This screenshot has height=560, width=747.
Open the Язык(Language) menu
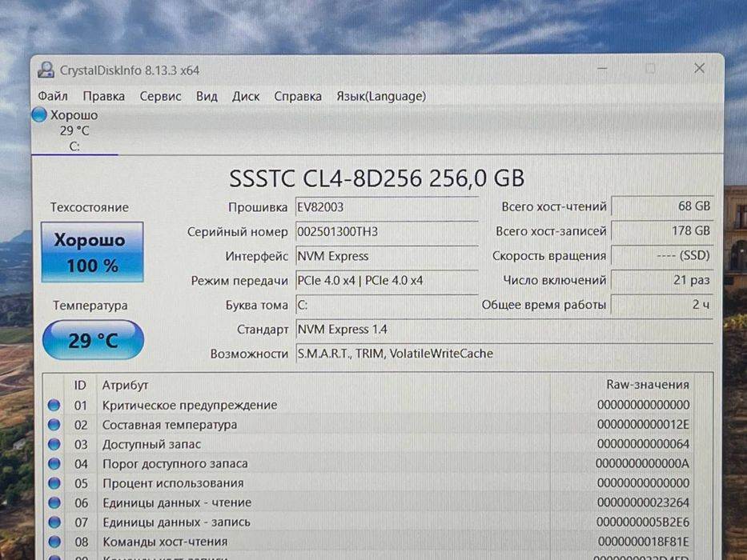coord(381,96)
